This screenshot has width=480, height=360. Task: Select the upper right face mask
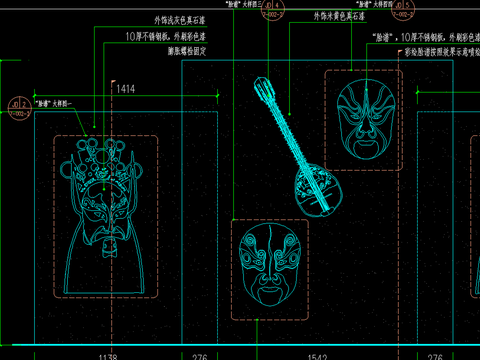click(366, 119)
